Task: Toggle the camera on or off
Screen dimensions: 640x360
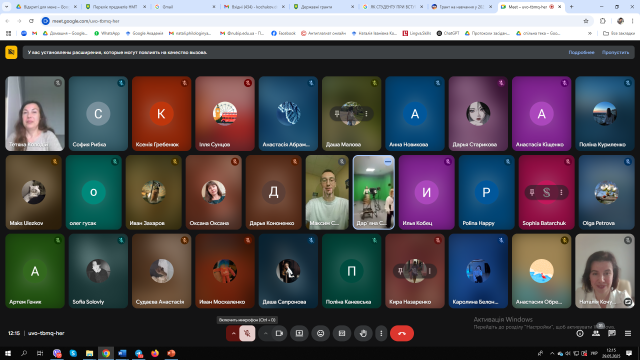Action: point(279,333)
